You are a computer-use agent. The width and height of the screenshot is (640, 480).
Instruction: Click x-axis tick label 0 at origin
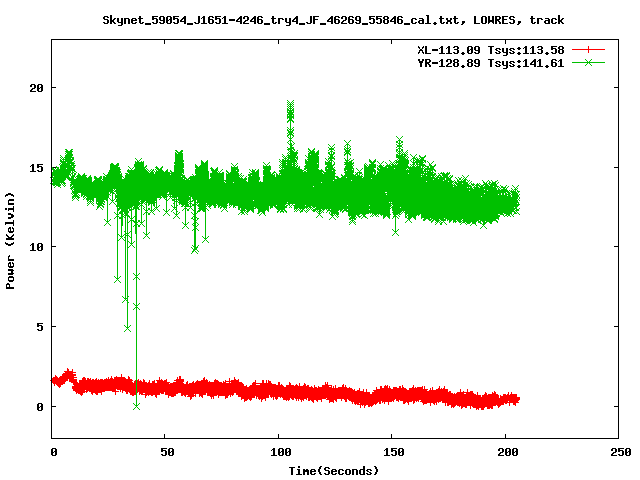point(54,452)
